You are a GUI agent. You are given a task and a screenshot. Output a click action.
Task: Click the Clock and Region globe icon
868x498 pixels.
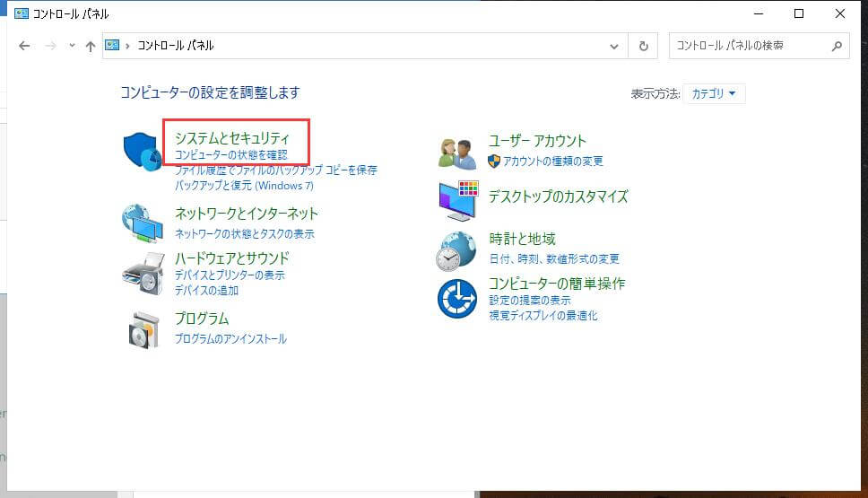point(456,251)
